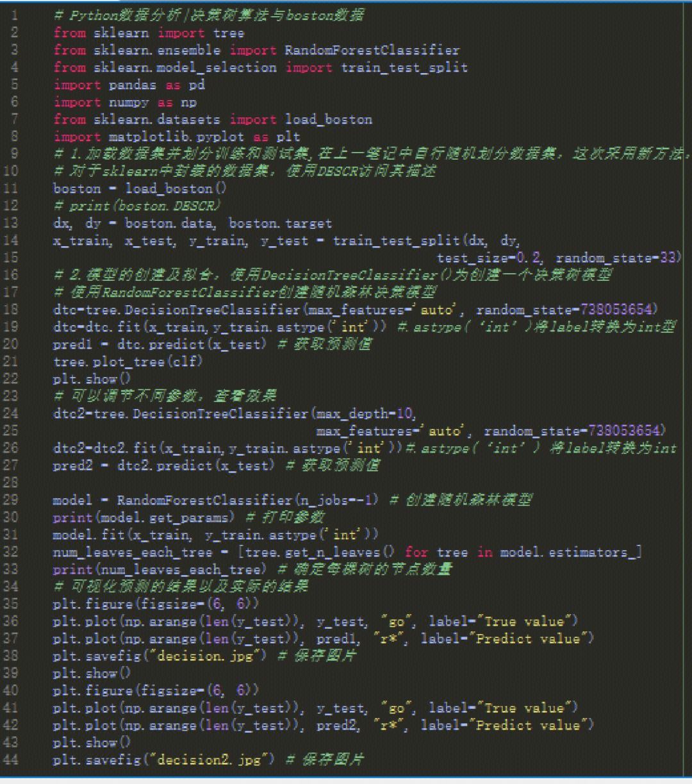Click load_boston() call on line 11
Viewport: 692px width, 784px height.
point(176,188)
